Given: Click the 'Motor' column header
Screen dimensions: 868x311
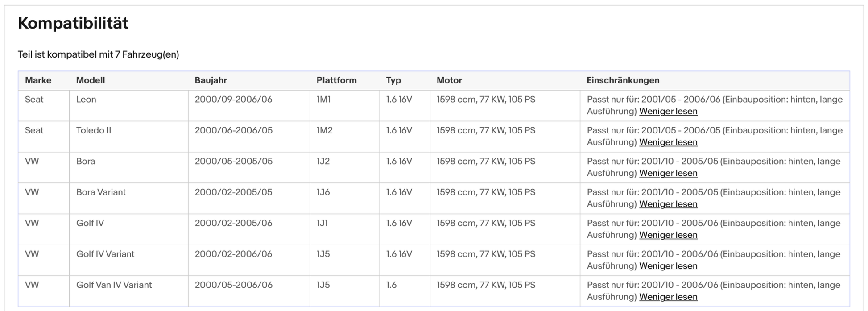Looking at the screenshot, I should point(449,80).
